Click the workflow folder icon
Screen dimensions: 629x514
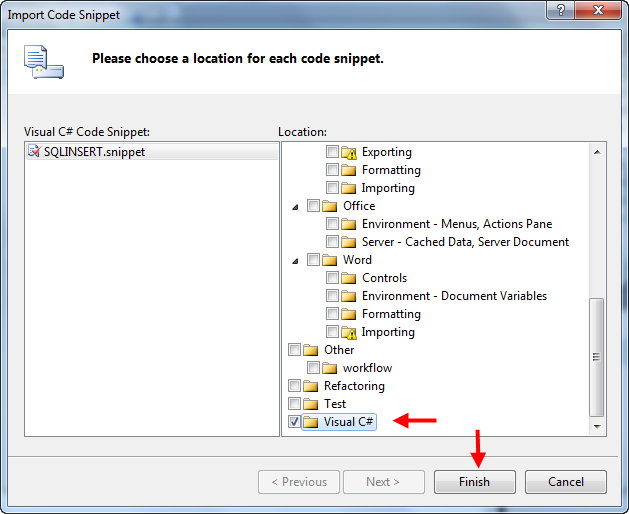click(330, 368)
